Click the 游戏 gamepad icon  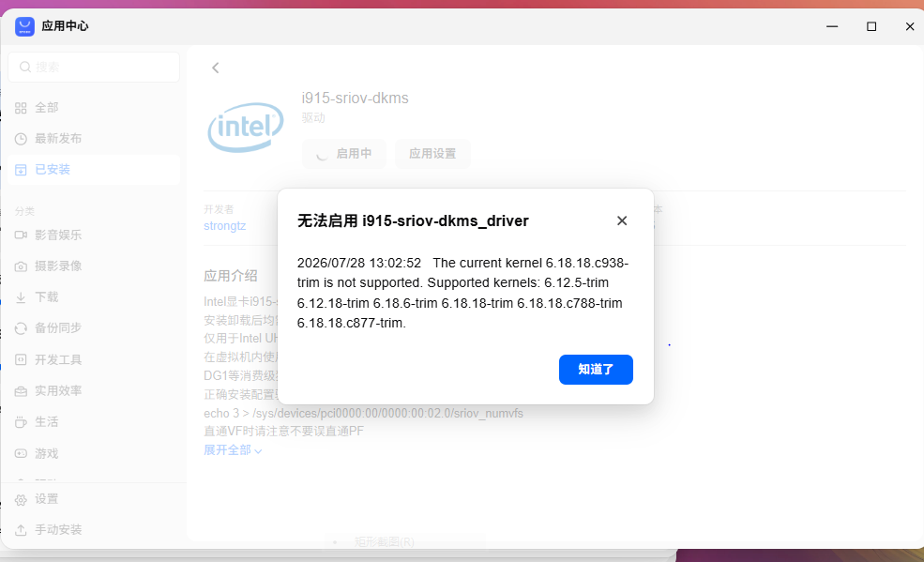pos(21,453)
